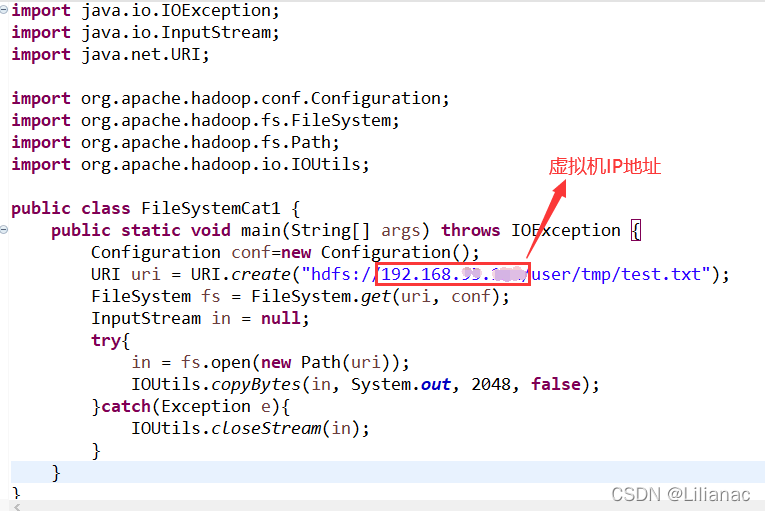Viewport: 765px width, 511px height.
Task: Collapse the main method fold marker
Action: click(4, 229)
